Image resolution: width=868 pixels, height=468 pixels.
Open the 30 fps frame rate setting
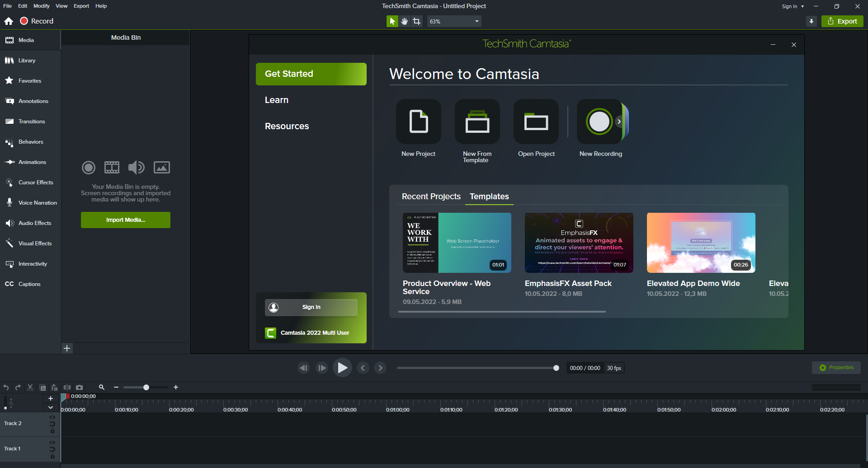[614, 368]
